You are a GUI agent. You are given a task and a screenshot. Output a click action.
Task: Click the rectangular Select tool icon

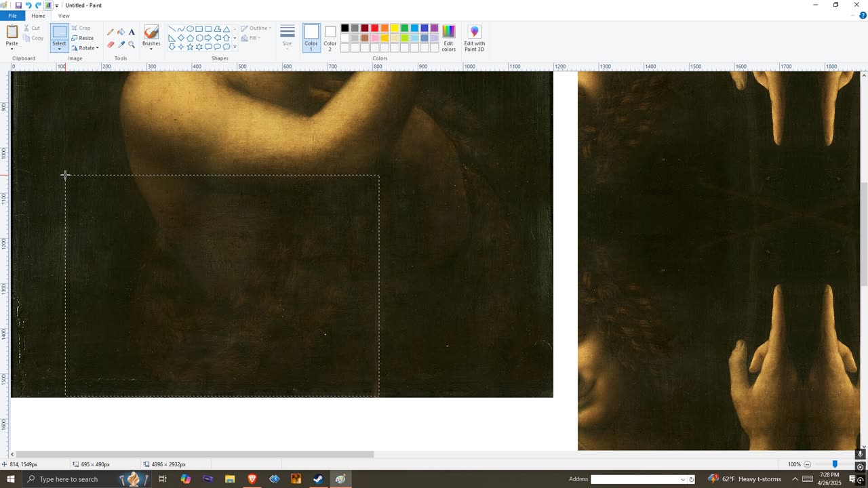coord(60,32)
